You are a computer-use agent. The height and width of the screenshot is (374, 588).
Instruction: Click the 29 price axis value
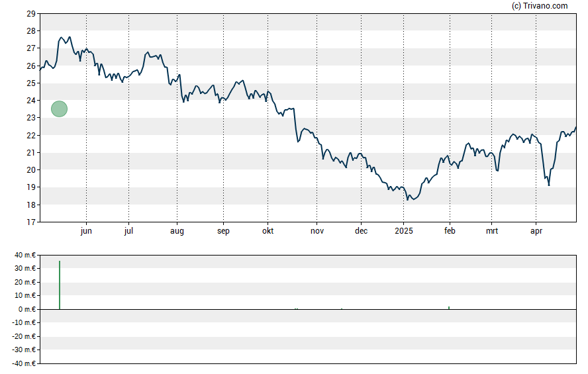tap(31, 14)
